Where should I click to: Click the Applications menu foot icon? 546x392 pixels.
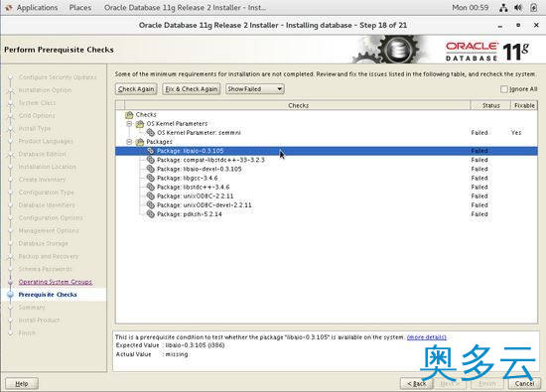(x=8, y=8)
